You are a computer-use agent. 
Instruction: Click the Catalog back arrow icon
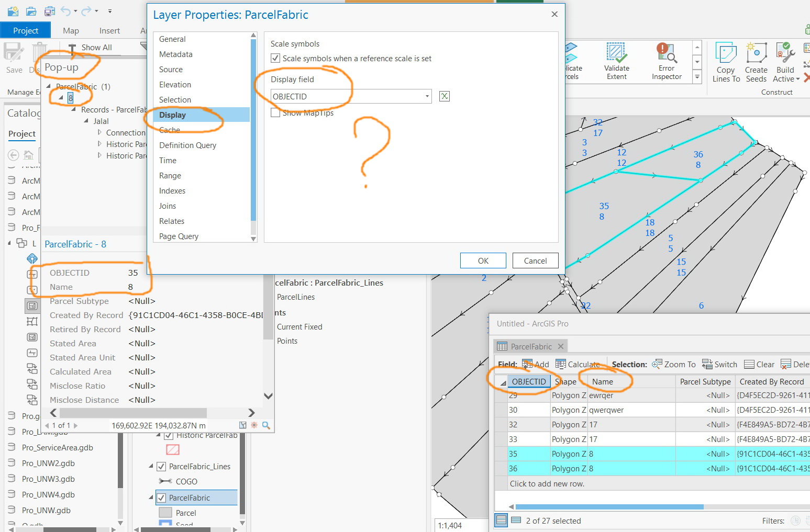[x=14, y=155]
